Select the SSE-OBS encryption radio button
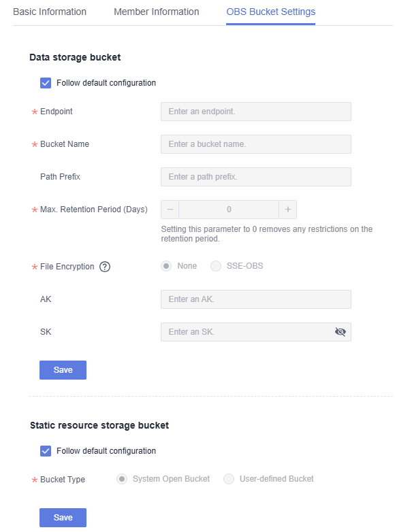395x532 pixels. 216,266
